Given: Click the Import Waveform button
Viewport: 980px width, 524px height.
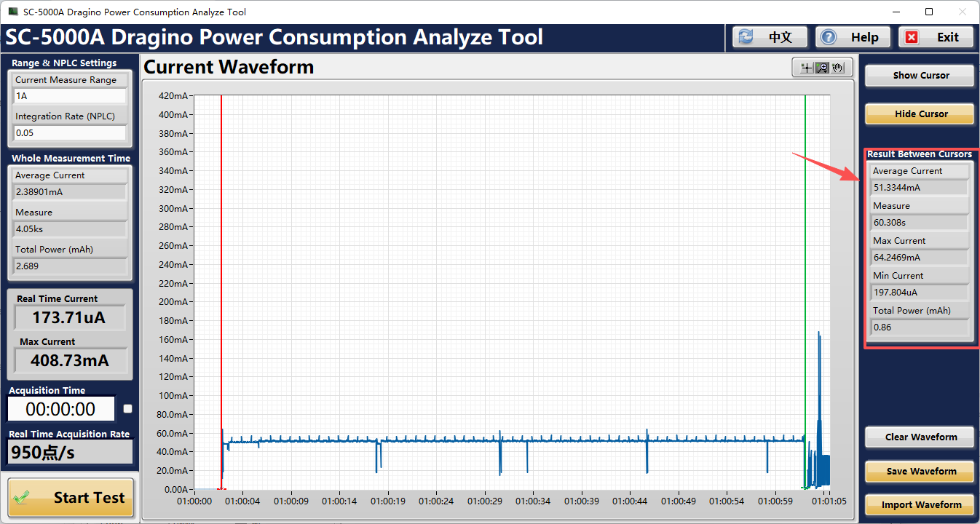Looking at the screenshot, I should tap(921, 504).
